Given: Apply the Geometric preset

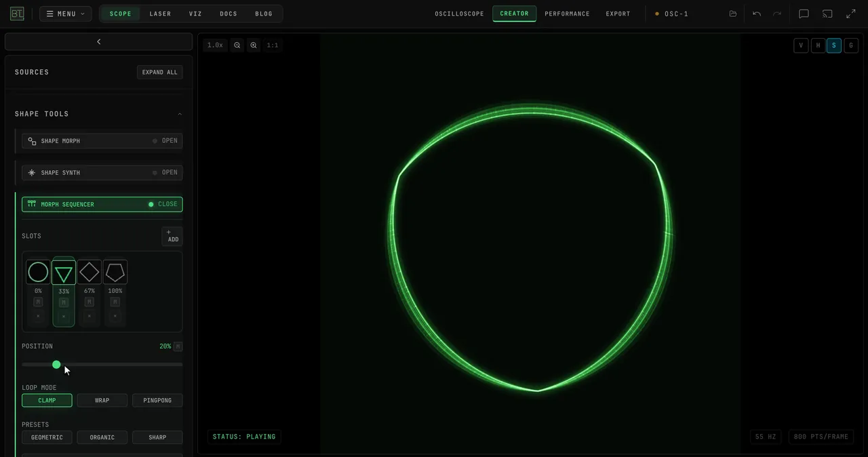Looking at the screenshot, I should coord(47,437).
